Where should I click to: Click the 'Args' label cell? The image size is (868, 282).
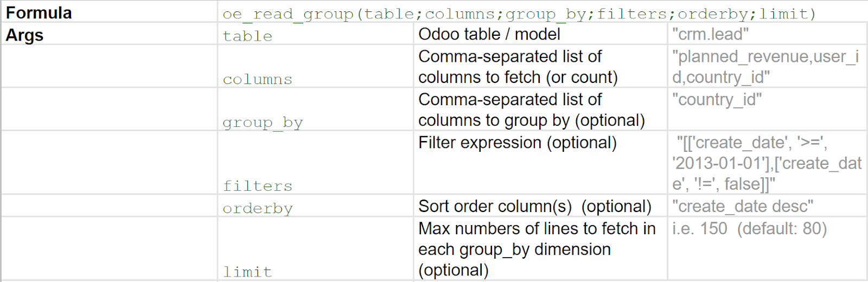coord(24,35)
